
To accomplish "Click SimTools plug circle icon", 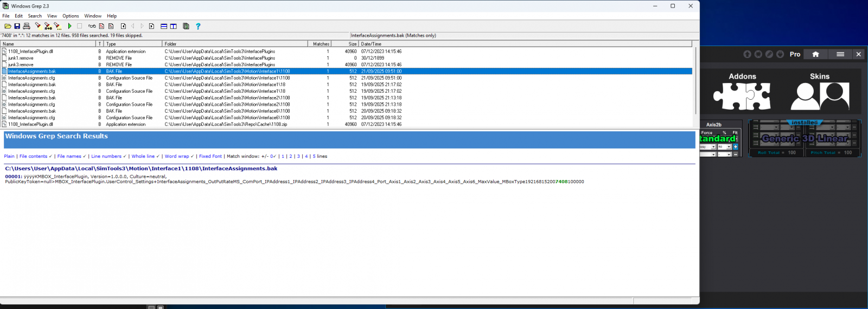I will coord(780,54).
